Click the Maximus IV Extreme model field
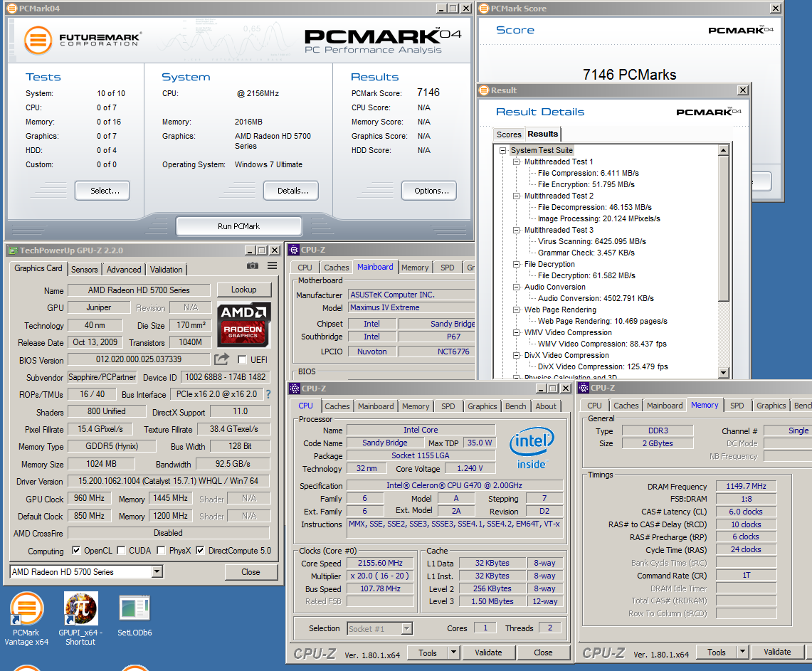The height and width of the screenshot is (671, 812). coord(411,307)
